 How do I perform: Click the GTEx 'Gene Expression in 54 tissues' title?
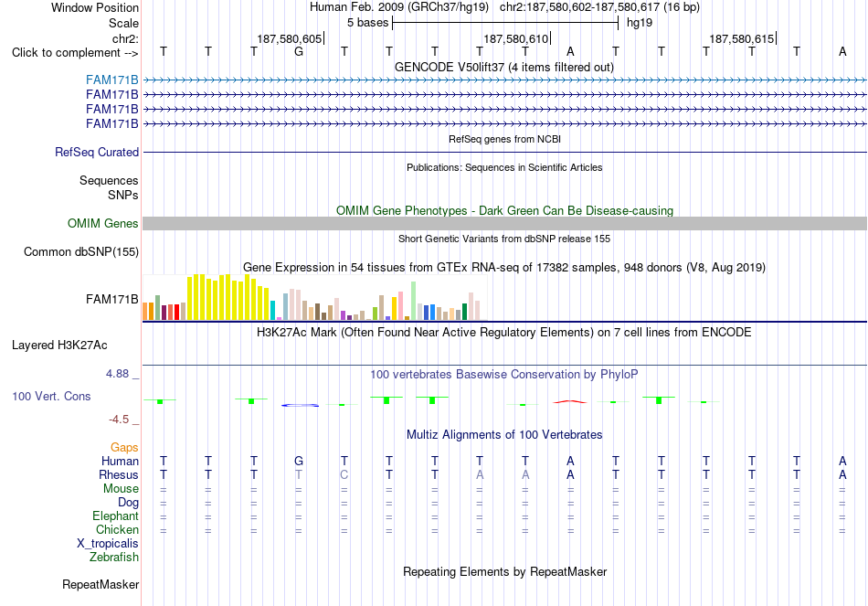504,268
